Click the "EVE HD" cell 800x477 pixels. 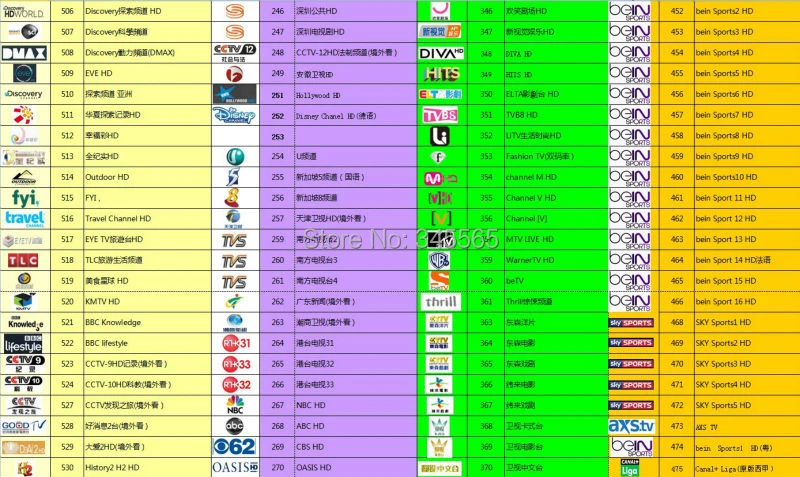pos(147,73)
